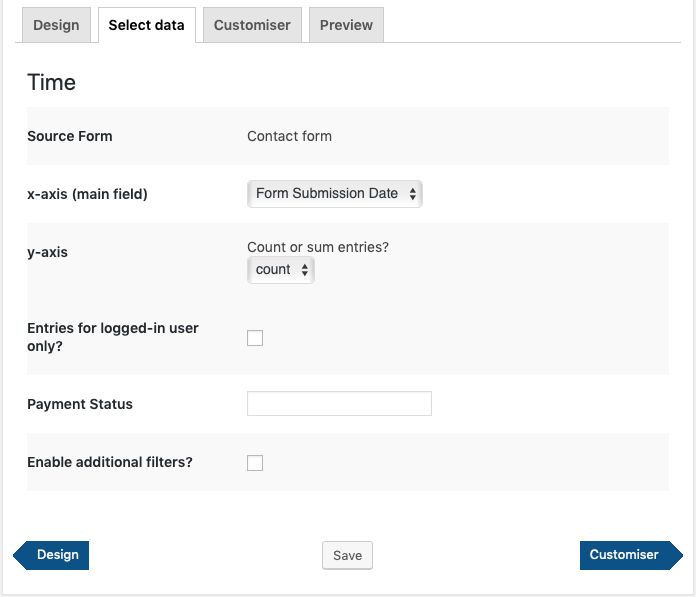Click the 'Count or sum entries?' text
The image size is (696, 597).
click(x=317, y=247)
